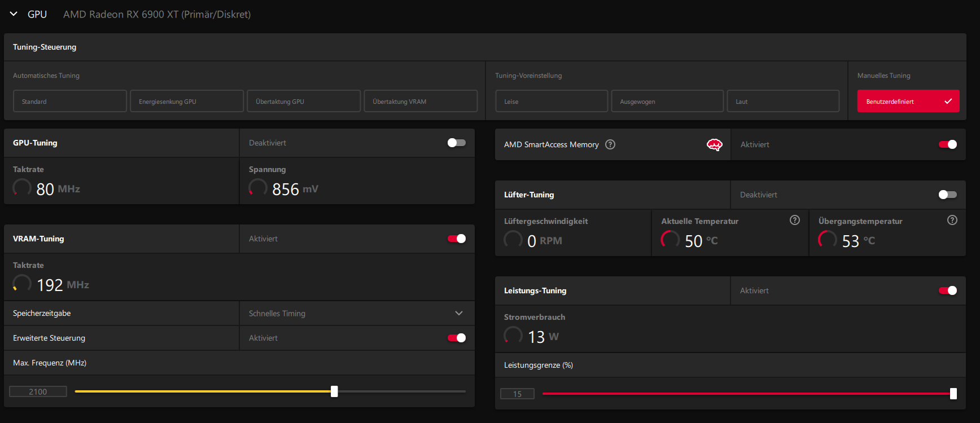
Task: Choose the Ausgewogen tuning preset
Action: click(x=667, y=101)
